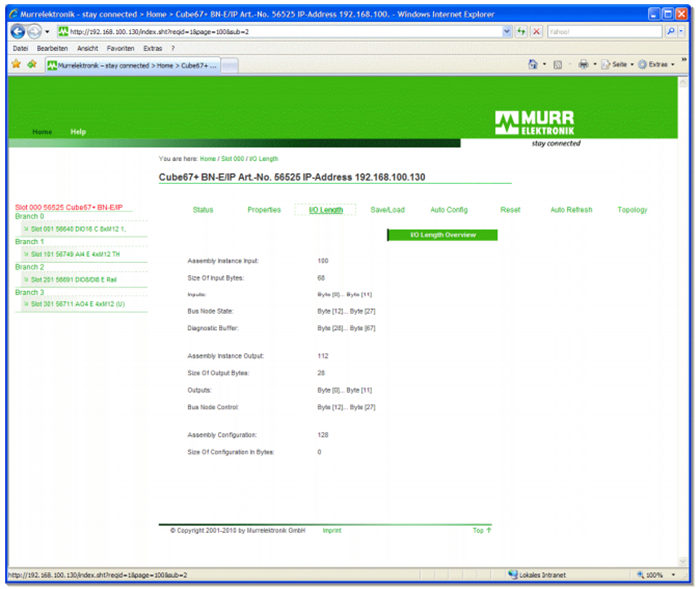The width and height of the screenshot is (699, 589).
Task: Click the Favorites star icon
Action: [x=16, y=64]
